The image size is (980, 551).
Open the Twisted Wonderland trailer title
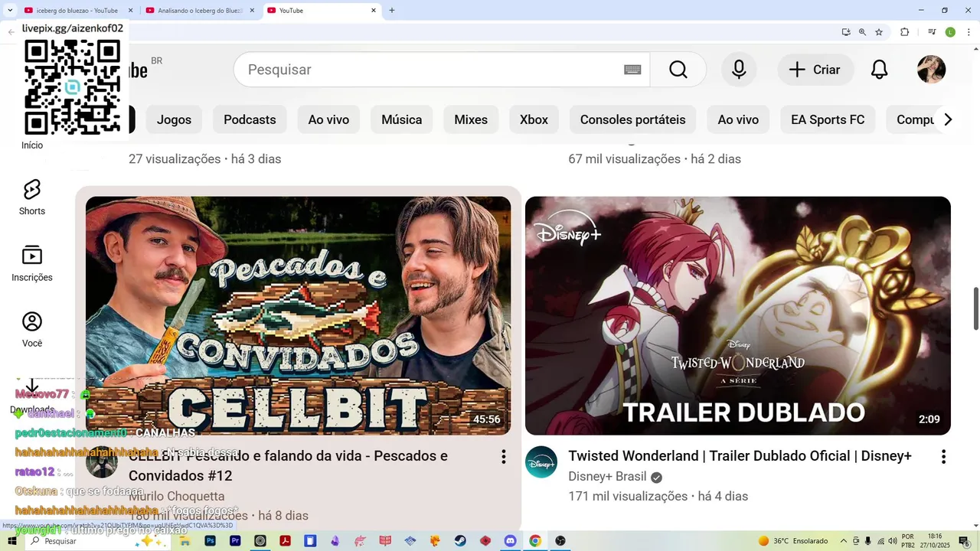pos(740,456)
